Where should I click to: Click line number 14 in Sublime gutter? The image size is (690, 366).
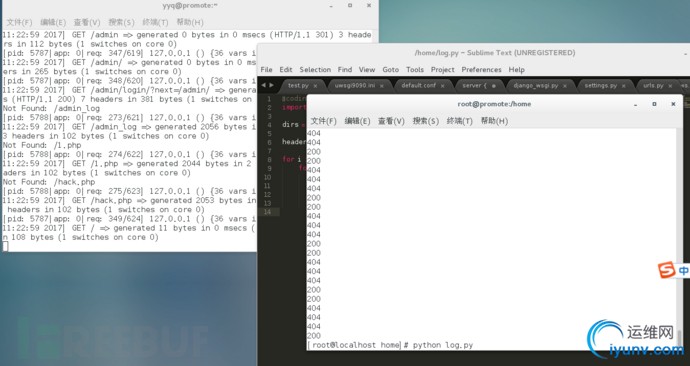pyautogui.click(x=268, y=212)
